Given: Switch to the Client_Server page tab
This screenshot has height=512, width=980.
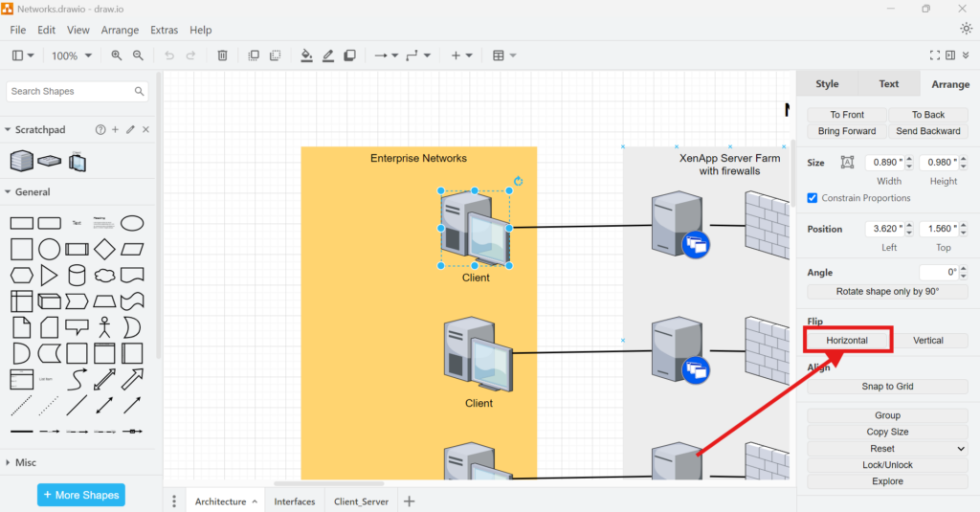Looking at the screenshot, I should [361, 501].
